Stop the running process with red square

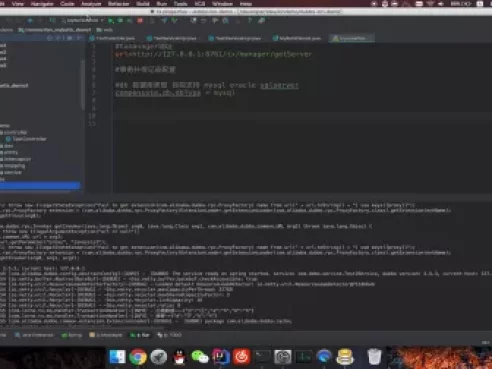click(140, 21)
